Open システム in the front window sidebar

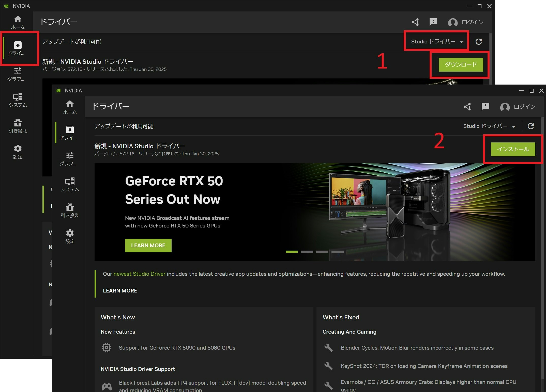point(70,185)
